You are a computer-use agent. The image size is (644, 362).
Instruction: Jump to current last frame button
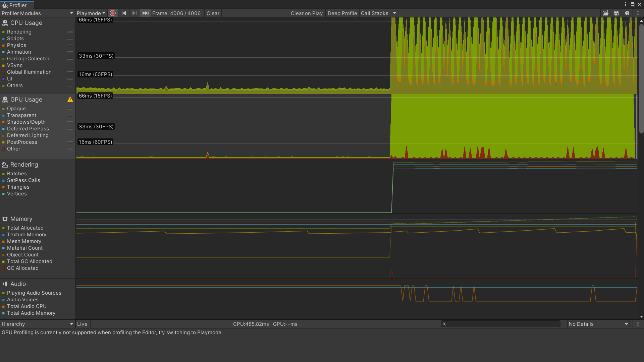(x=145, y=13)
